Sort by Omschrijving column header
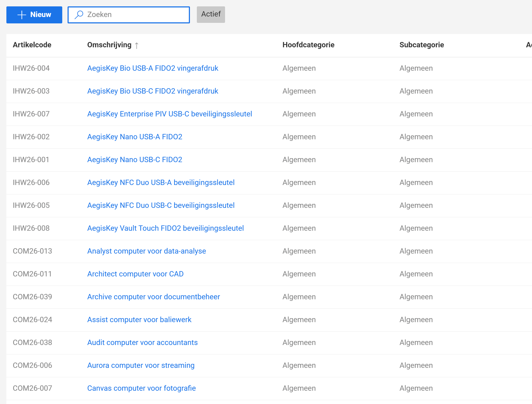532x404 pixels. pos(109,45)
